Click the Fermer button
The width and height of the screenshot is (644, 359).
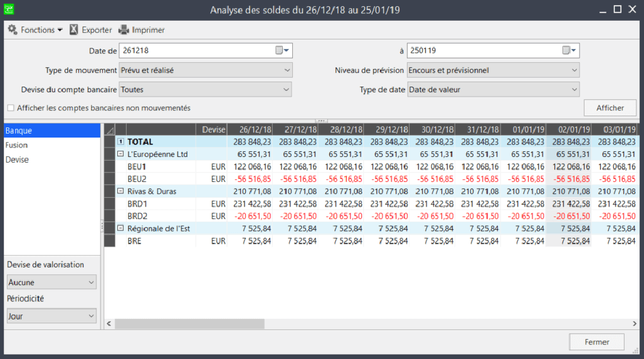pyautogui.click(x=596, y=342)
